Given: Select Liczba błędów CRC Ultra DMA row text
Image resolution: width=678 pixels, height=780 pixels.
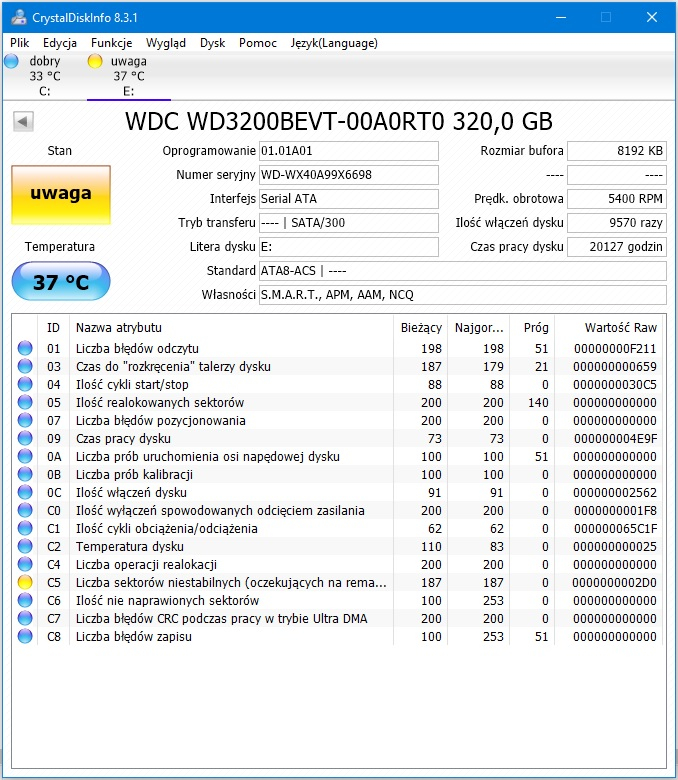Looking at the screenshot, I should [x=221, y=618].
